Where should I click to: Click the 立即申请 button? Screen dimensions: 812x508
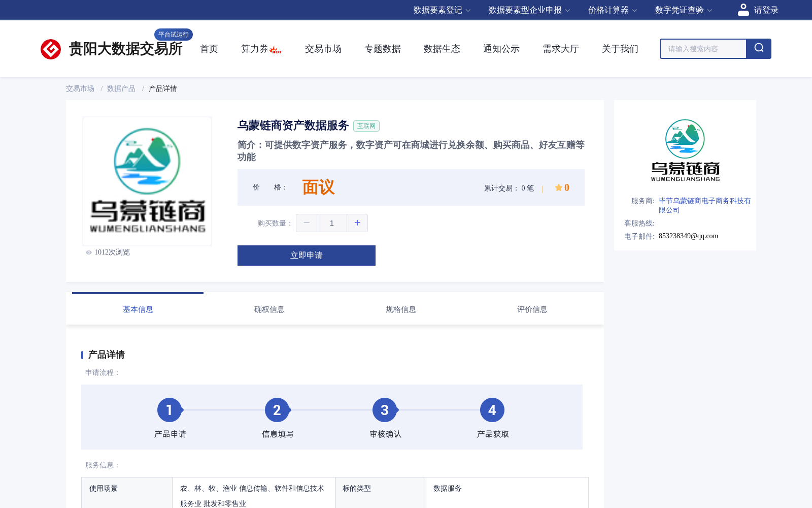click(x=307, y=256)
